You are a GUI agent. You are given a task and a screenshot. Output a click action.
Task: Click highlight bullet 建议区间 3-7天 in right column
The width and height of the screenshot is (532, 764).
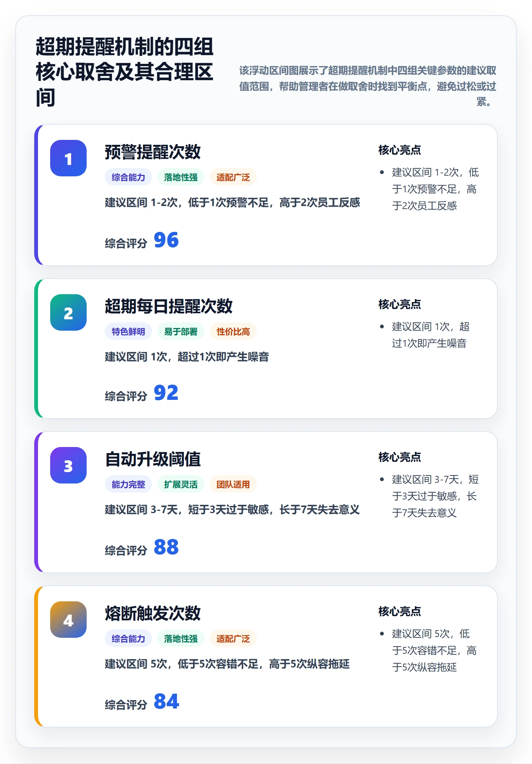tap(435, 496)
